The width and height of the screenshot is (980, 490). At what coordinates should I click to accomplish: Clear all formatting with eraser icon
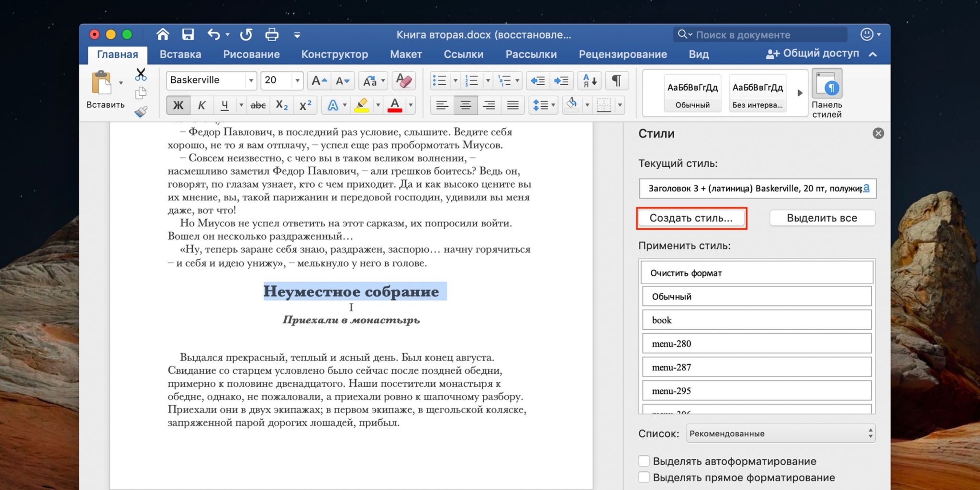(404, 80)
